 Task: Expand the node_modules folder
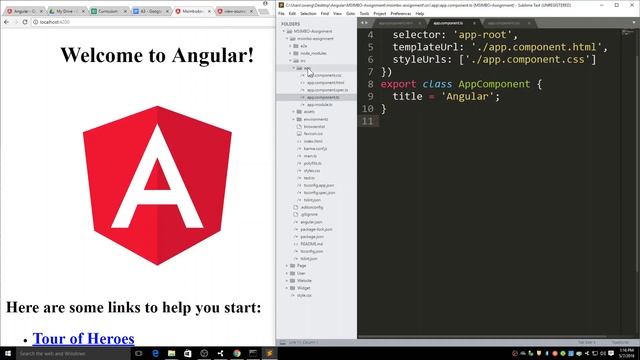(291, 53)
